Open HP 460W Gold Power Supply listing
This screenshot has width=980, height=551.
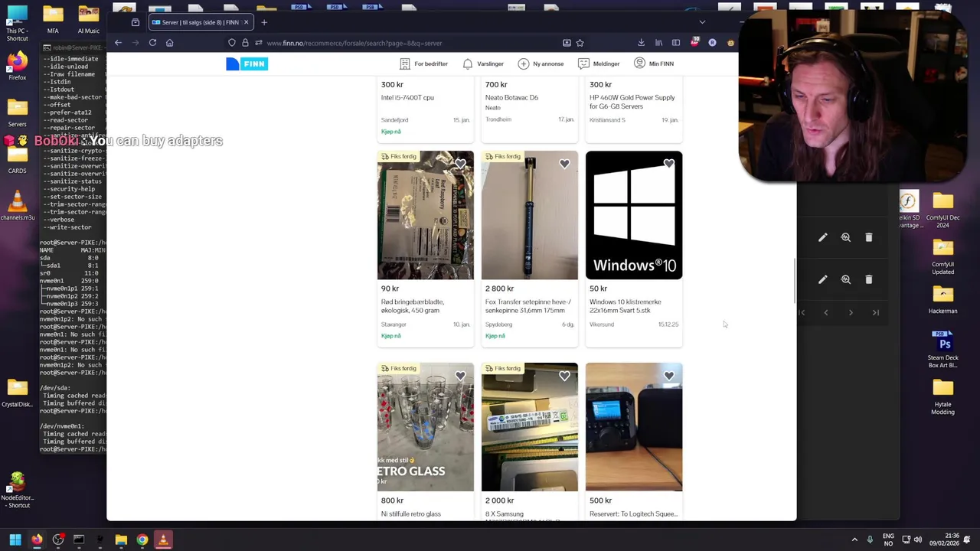(632, 102)
